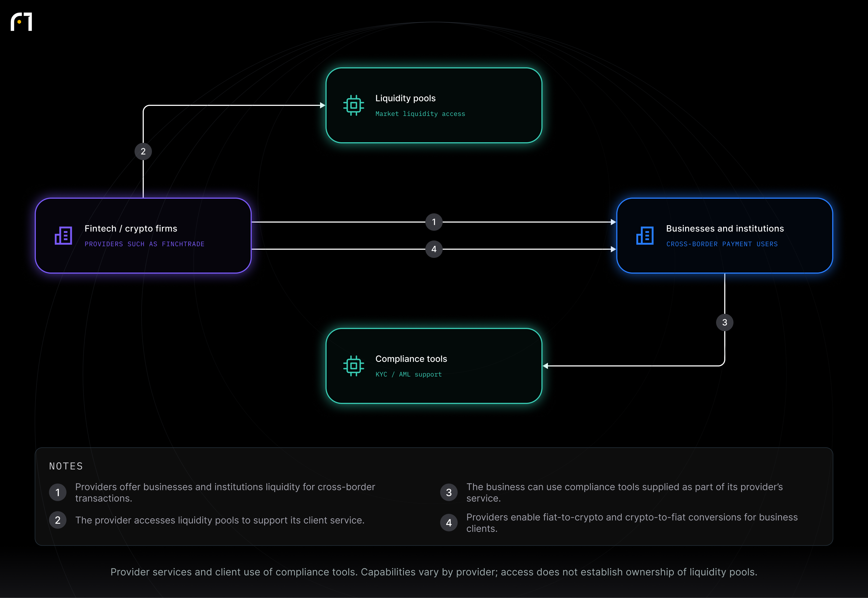Click the footer caption about provider services

434,572
